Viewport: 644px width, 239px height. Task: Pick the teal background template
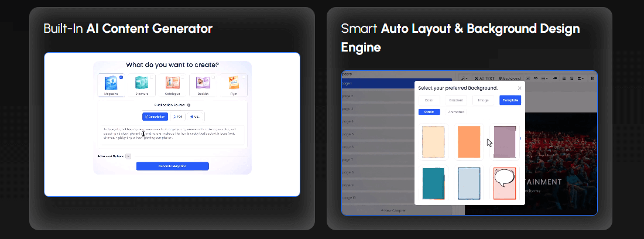coord(433,183)
